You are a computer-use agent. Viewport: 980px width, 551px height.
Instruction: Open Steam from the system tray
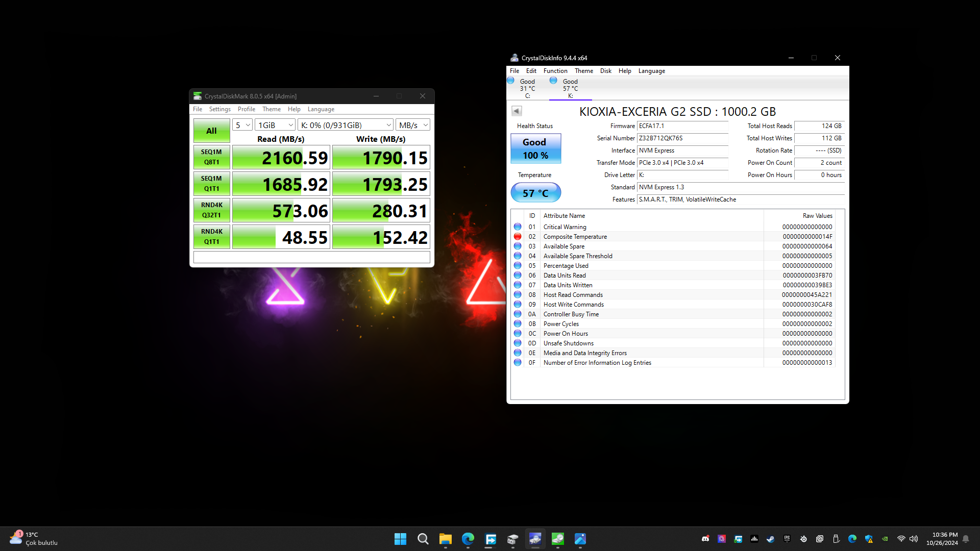click(771, 539)
